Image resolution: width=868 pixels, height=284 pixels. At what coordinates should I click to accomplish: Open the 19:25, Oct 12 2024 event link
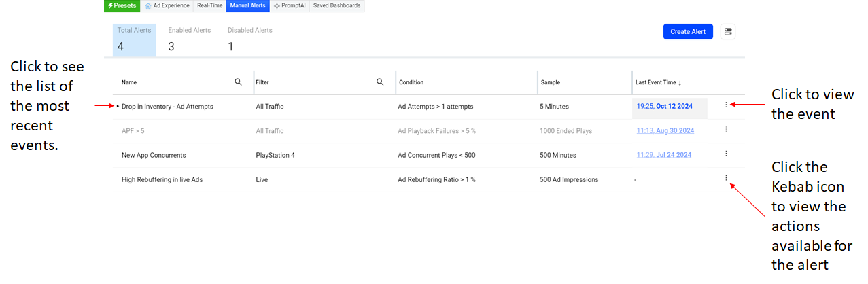tap(665, 107)
